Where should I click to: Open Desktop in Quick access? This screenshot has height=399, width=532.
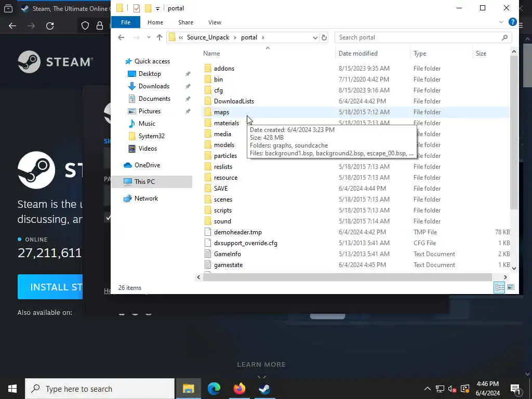[x=150, y=74]
